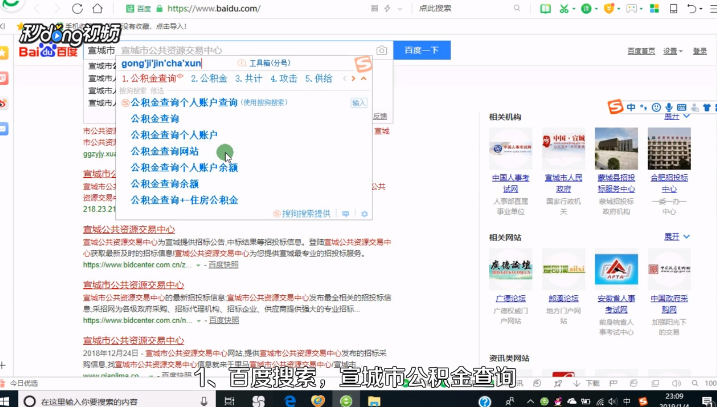Open 中国人事考试网 thumbnail
This screenshot has height=407, width=717.
(x=511, y=149)
